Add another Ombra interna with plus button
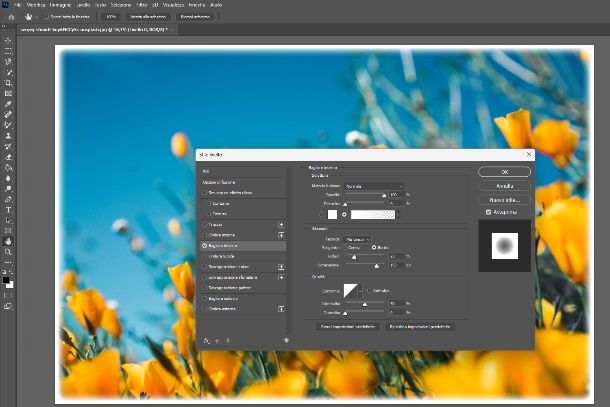 281,235
